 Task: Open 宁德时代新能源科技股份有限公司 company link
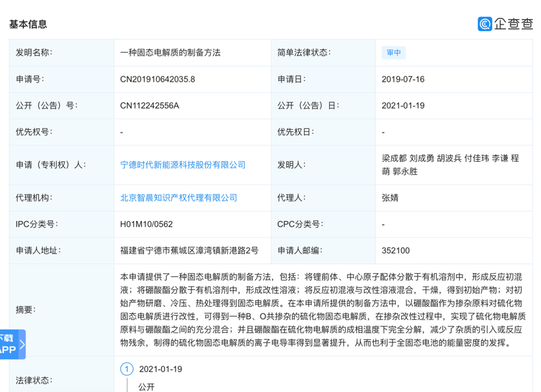[x=183, y=165]
